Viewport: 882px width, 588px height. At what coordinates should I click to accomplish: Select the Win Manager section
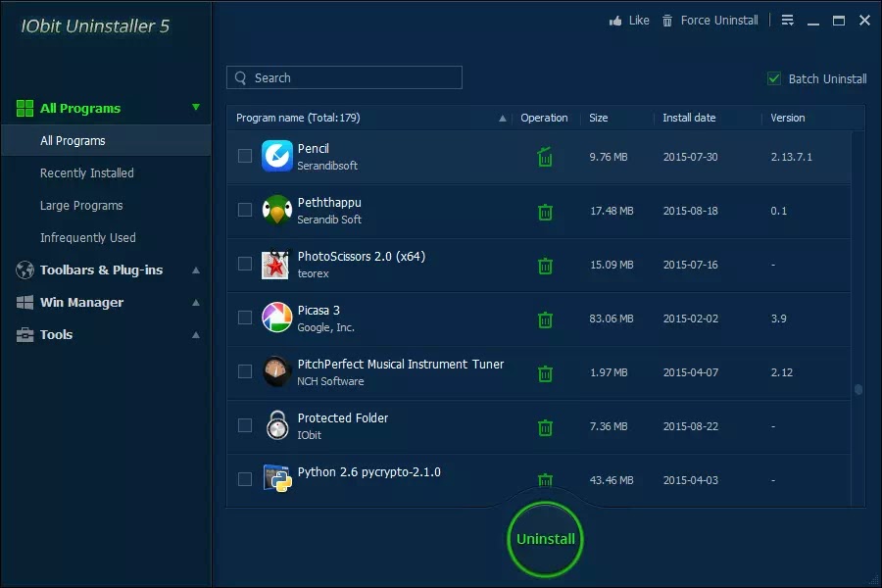pos(81,303)
